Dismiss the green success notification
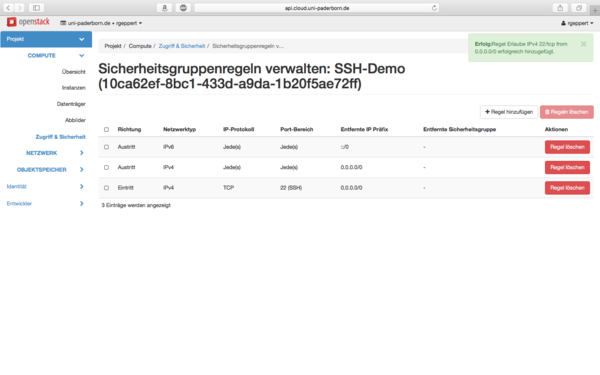Screen dimensions: 600x375 584,44
